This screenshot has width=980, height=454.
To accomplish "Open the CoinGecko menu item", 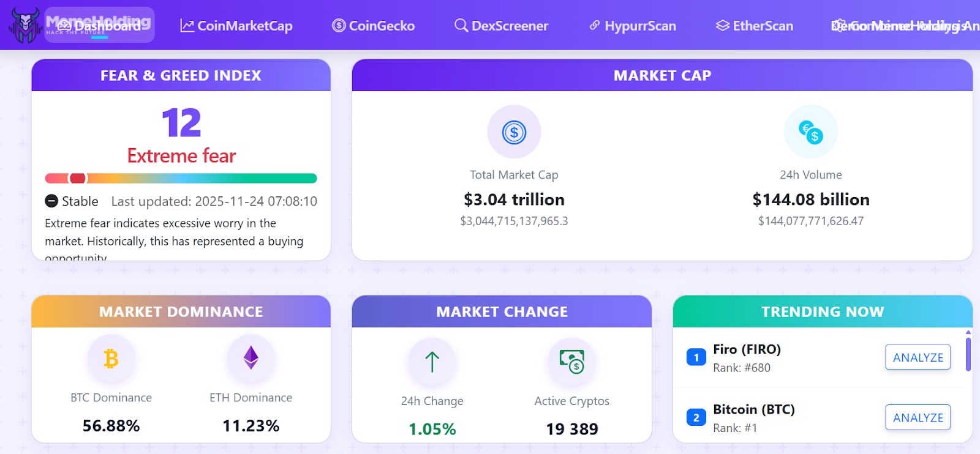I will click(x=374, y=26).
